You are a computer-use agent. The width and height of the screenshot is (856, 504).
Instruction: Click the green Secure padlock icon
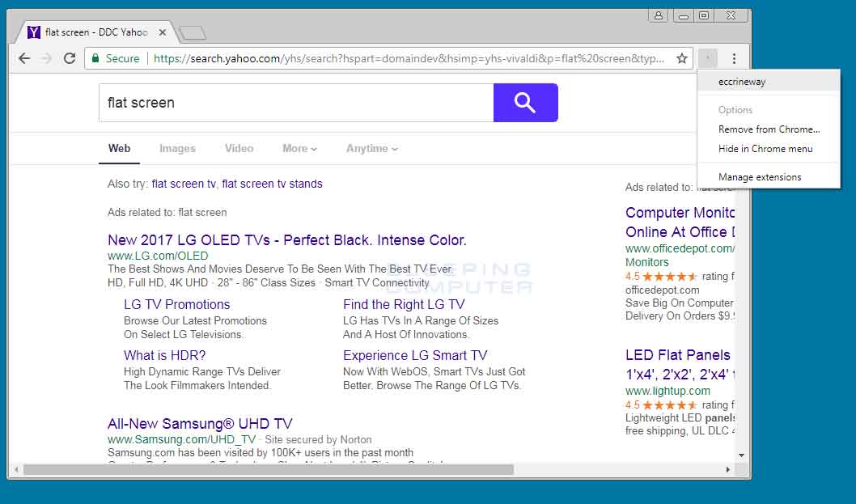click(95, 58)
